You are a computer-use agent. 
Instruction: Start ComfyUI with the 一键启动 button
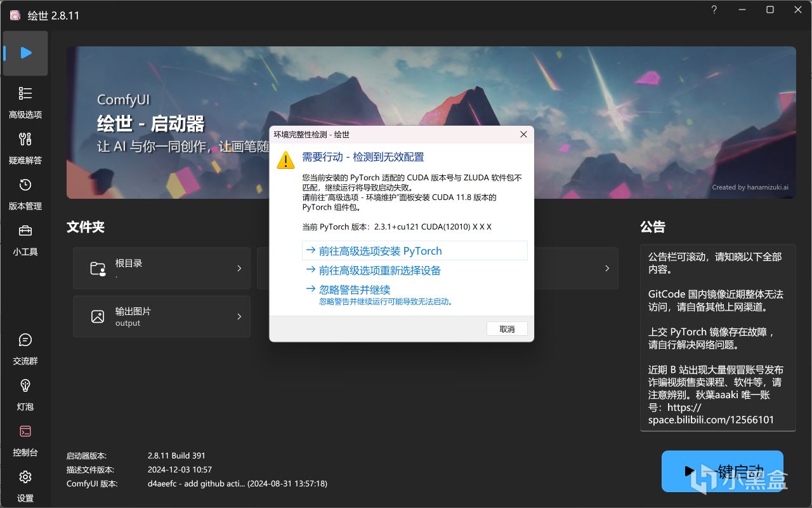pos(723,471)
